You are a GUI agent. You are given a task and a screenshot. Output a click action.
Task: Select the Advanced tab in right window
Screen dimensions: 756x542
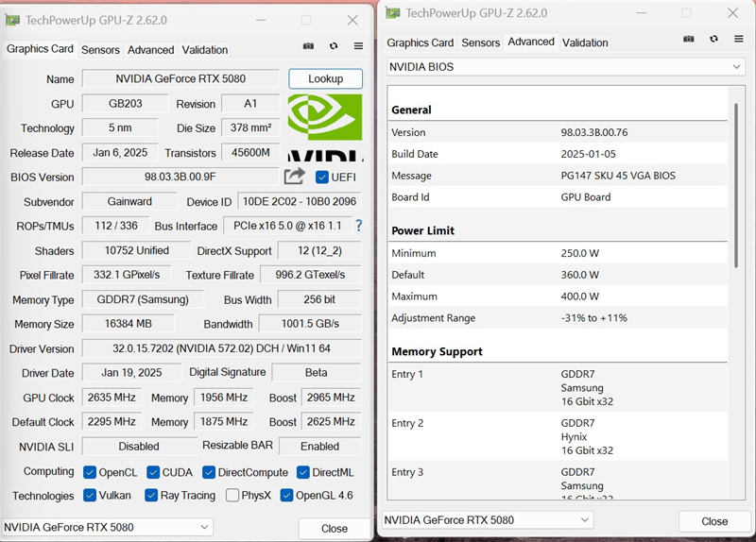pyautogui.click(x=531, y=42)
